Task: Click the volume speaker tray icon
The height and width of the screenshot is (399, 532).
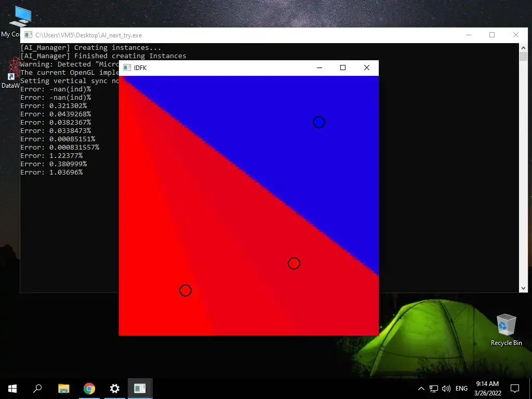Action: (446, 389)
